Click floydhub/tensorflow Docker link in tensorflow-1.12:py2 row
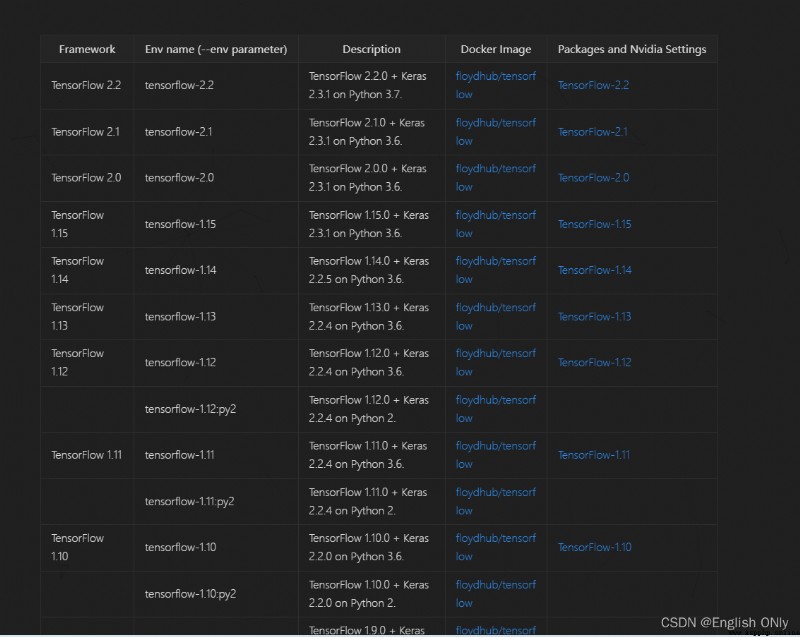This screenshot has height=637, width=800. 495,409
